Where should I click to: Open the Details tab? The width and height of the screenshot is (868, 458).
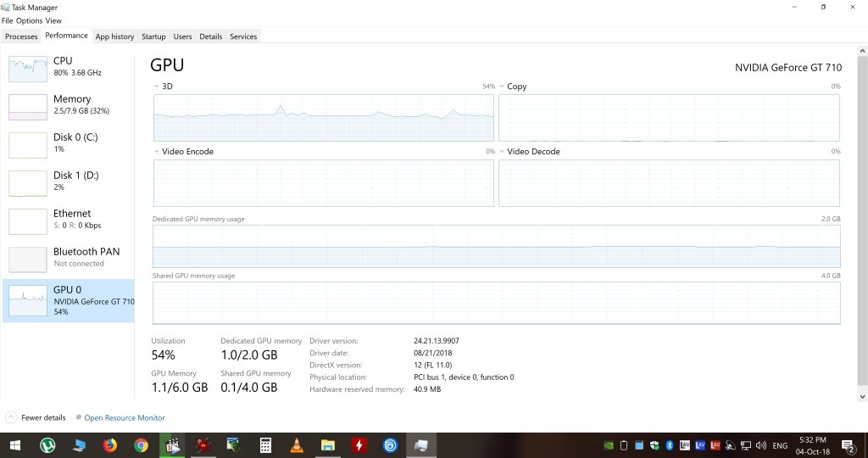point(210,36)
